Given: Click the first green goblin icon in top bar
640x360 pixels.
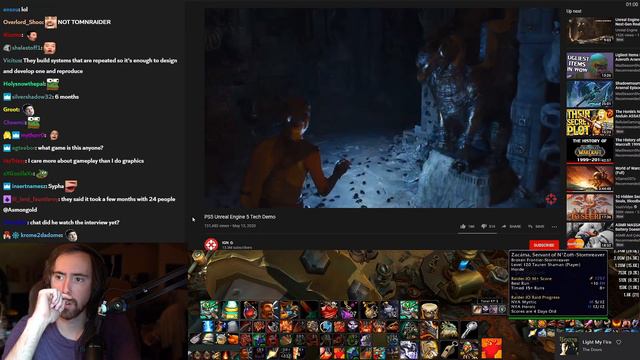Looking at the screenshot, I should click(209, 310).
